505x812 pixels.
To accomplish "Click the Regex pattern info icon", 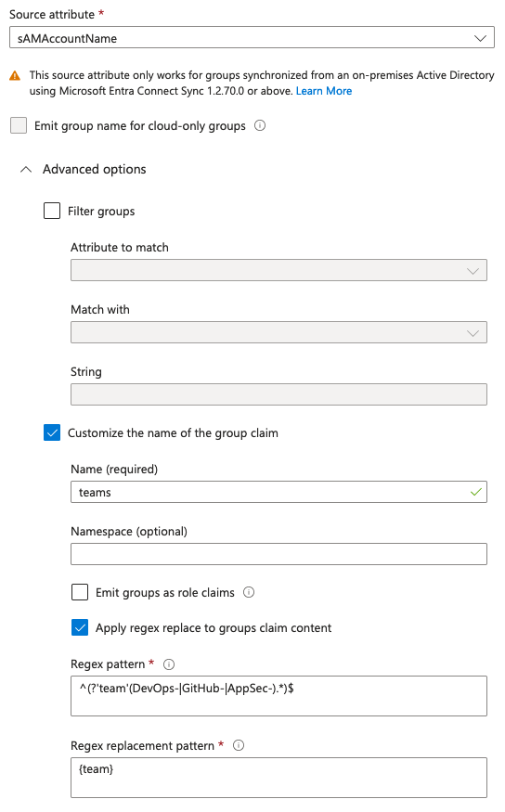I will coord(169,664).
